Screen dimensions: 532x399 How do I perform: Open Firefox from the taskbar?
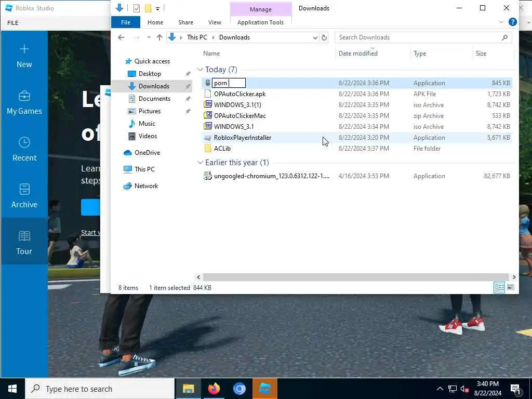214,389
